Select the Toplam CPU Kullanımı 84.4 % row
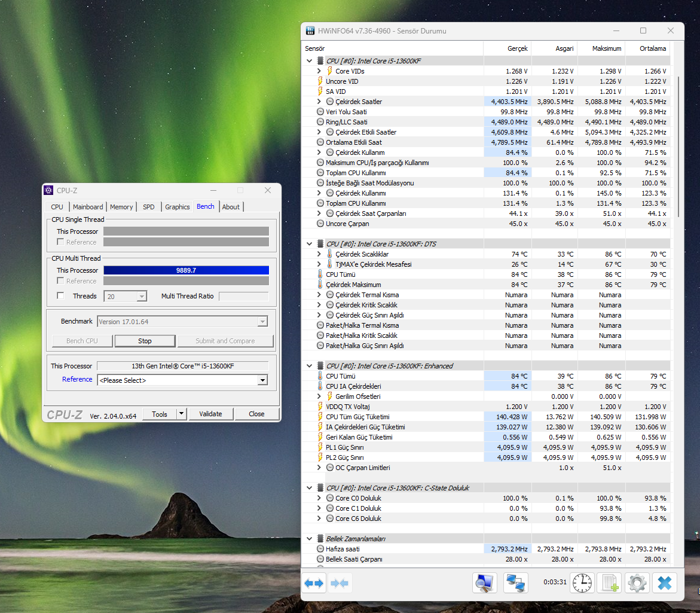 (487, 173)
